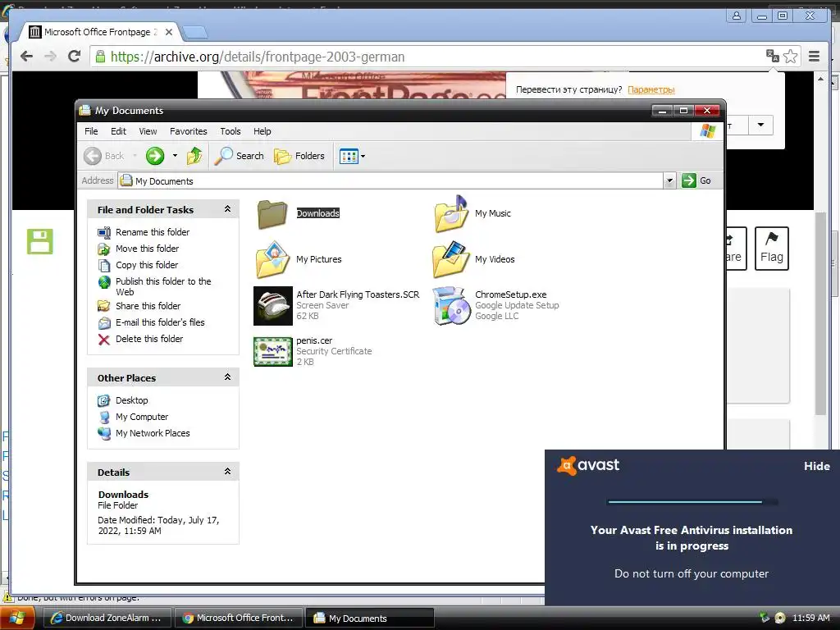Open the Windows Start button
840x630 pixels.
click(17, 619)
